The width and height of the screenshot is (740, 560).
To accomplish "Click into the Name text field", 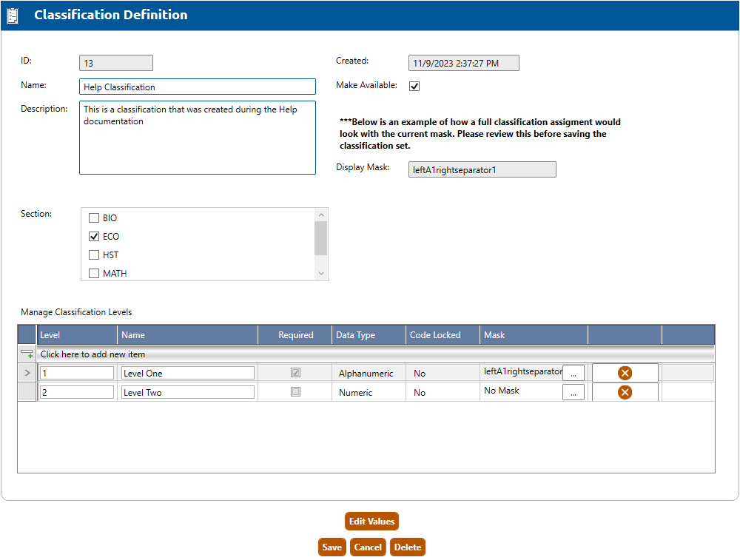I will click(x=197, y=87).
